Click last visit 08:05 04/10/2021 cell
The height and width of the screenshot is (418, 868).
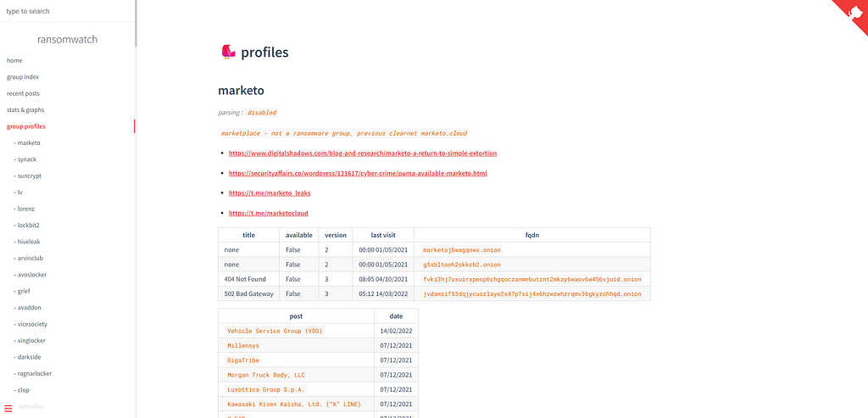384,279
